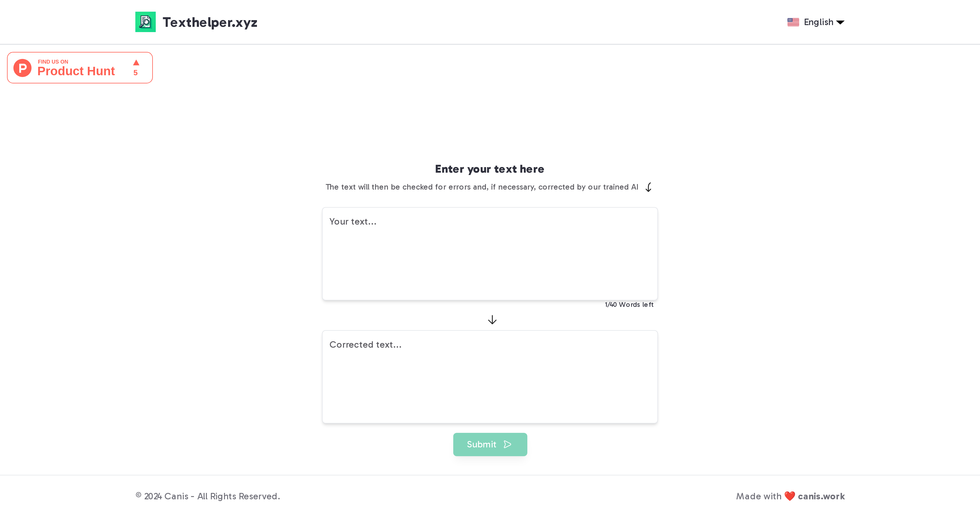Image resolution: width=980 pixels, height=511 pixels.
Task: Click the US flag icon
Action: 793,22
